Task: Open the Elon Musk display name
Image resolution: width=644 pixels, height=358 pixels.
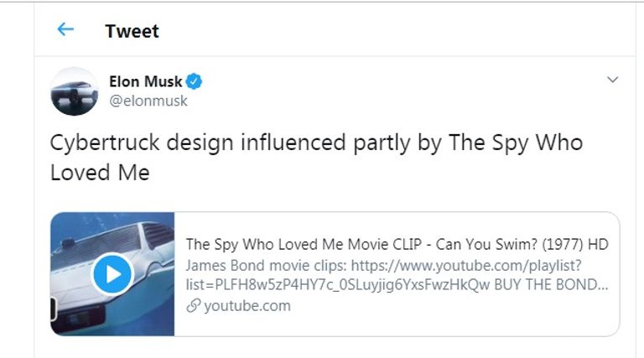Action: [x=145, y=81]
